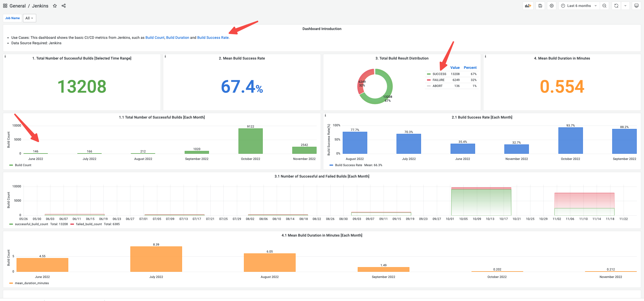Share the dashboard via share icon
This screenshot has width=644, height=301.
64,6
